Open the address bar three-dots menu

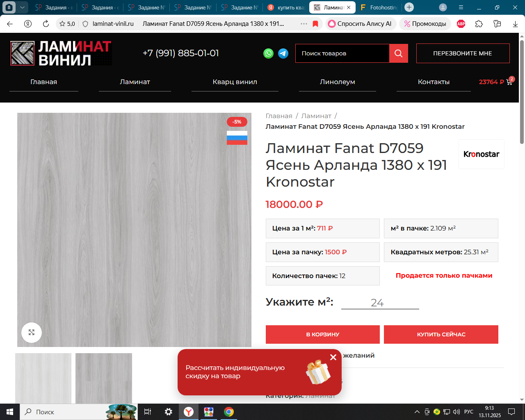click(x=304, y=24)
